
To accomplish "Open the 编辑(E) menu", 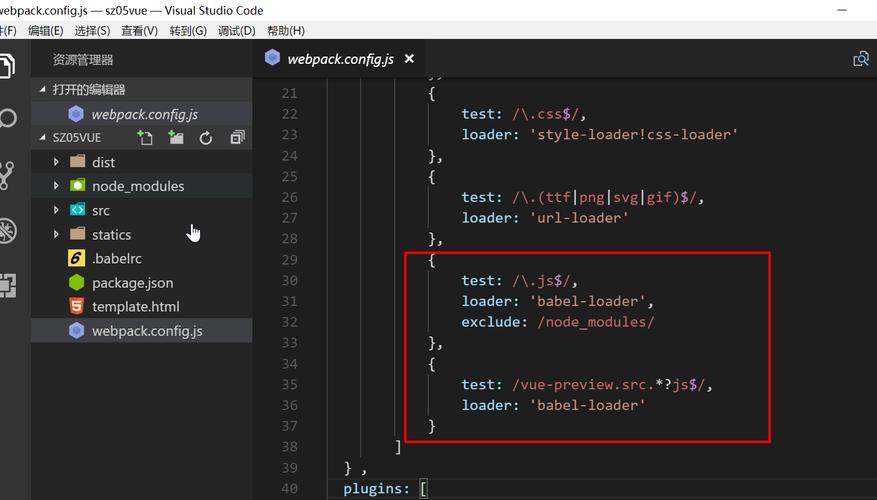I will 46,31.
